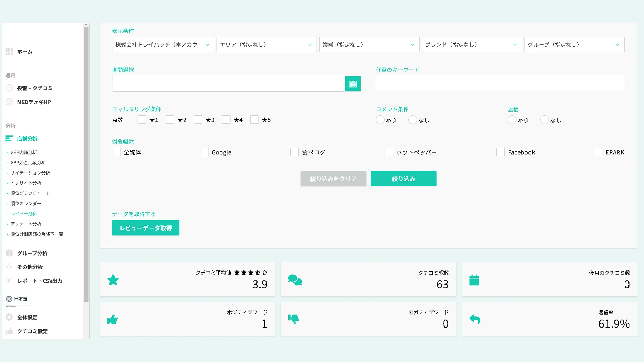Click the Home grid icon in sidebar
644x362 pixels.
coord(9,52)
